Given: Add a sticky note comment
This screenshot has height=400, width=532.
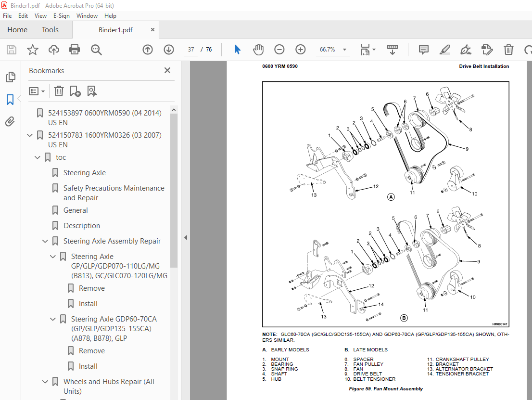Looking at the screenshot, I should (x=423, y=50).
